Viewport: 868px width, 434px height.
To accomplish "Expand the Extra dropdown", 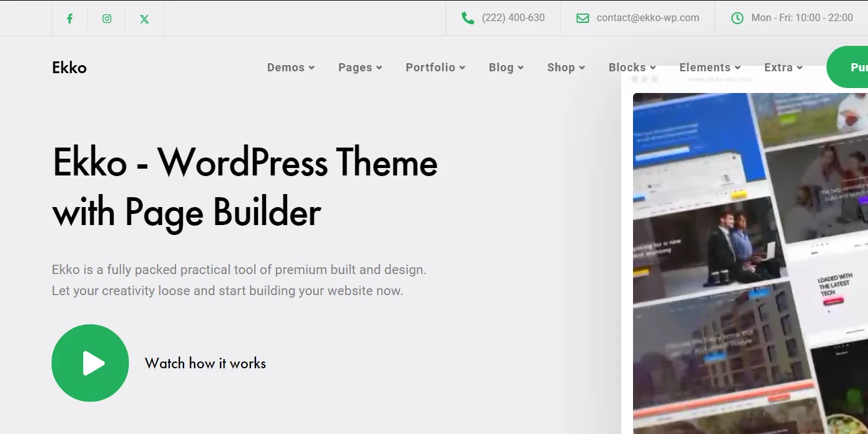I will [x=783, y=68].
